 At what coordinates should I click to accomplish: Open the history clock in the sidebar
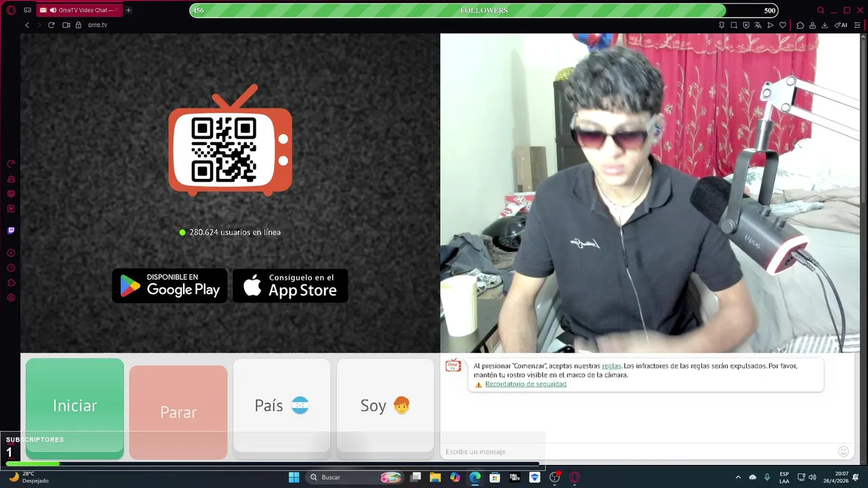11,268
